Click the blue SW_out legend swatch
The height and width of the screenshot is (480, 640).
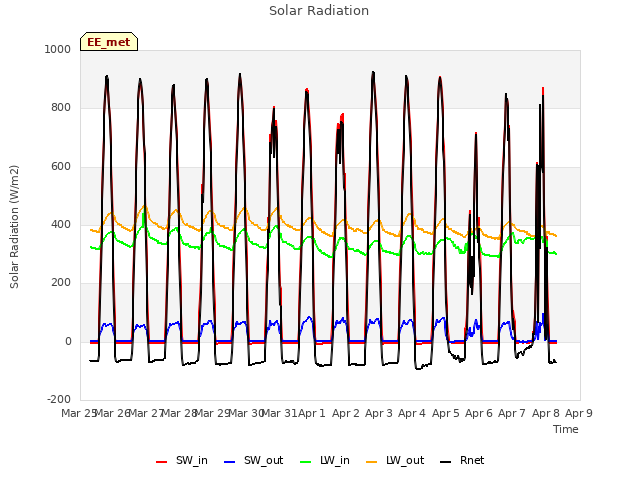coord(230,462)
